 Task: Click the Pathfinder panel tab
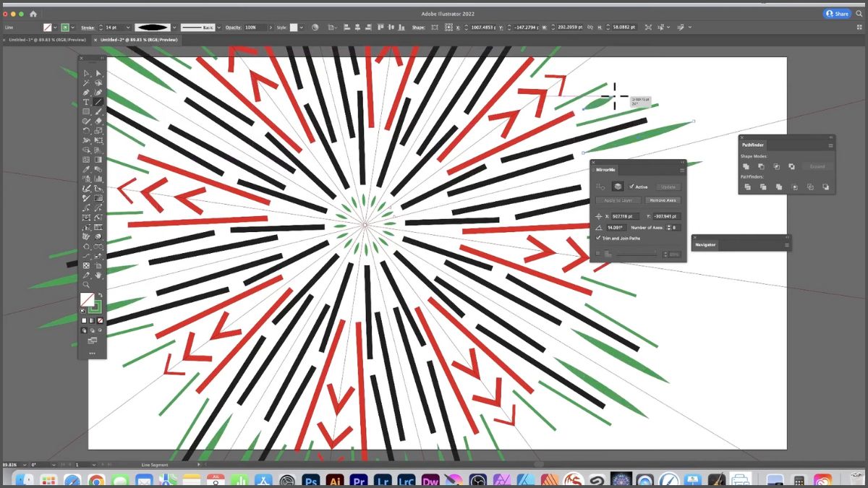pyautogui.click(x=752, y=145)
